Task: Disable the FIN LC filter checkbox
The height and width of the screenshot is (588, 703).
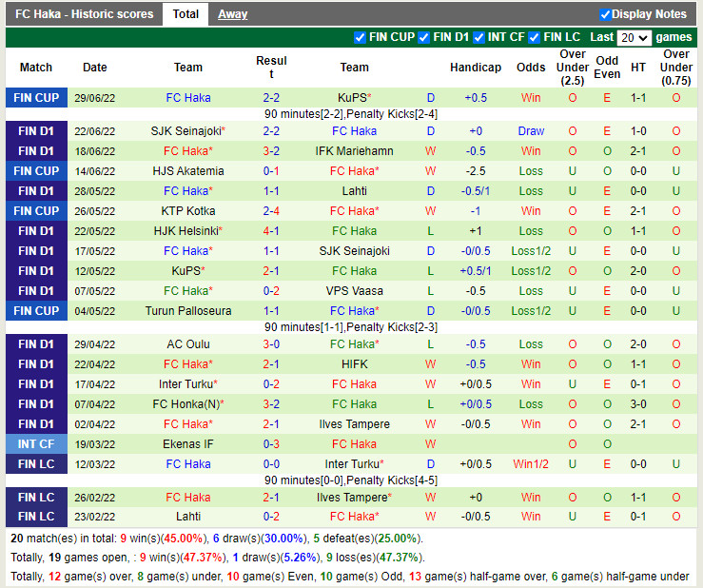Action: [535, 37]
